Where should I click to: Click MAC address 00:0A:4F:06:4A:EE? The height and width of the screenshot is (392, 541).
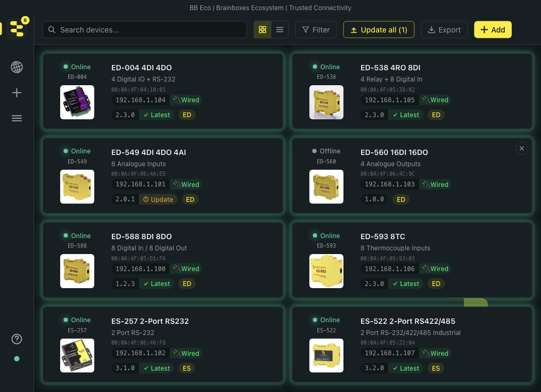point(138,174)
